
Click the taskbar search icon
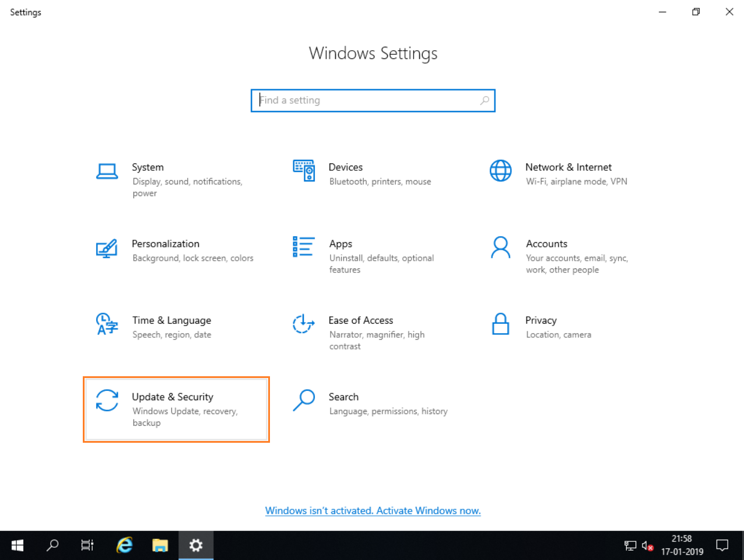click(52, 545)
